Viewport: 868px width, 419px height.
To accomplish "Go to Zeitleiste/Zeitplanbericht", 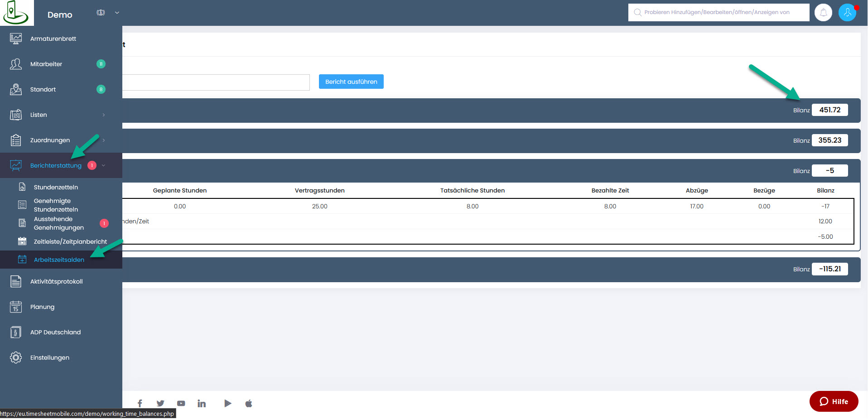I will point(70,241).
